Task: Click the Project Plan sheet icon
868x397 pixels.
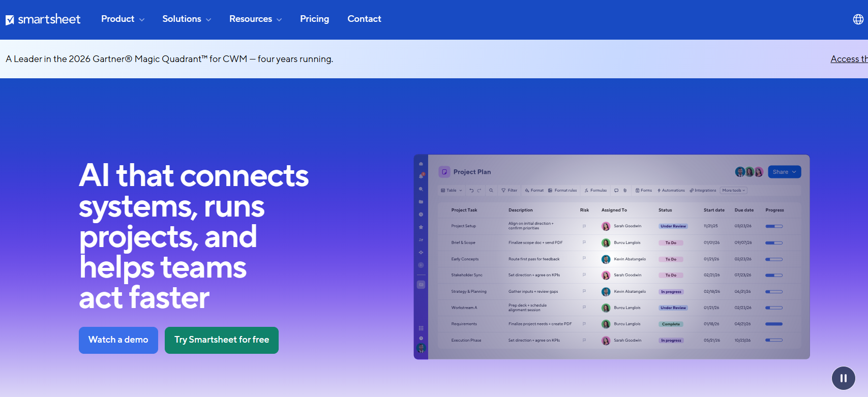Action: tap(444, 172)
